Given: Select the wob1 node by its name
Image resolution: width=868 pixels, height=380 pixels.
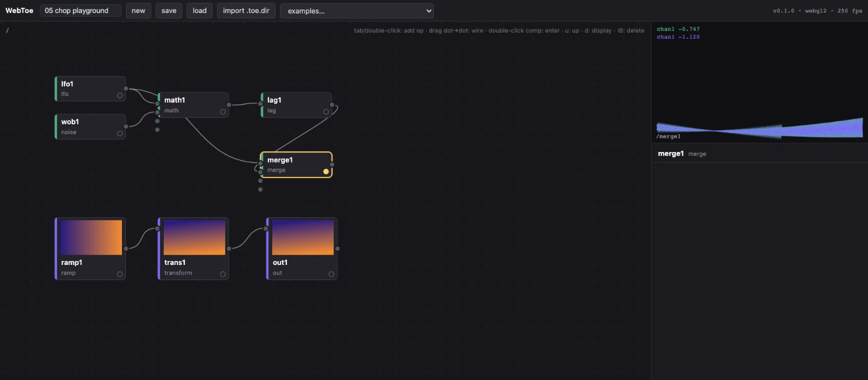Looking at the screenshot, I should click(x=70, y=122).
